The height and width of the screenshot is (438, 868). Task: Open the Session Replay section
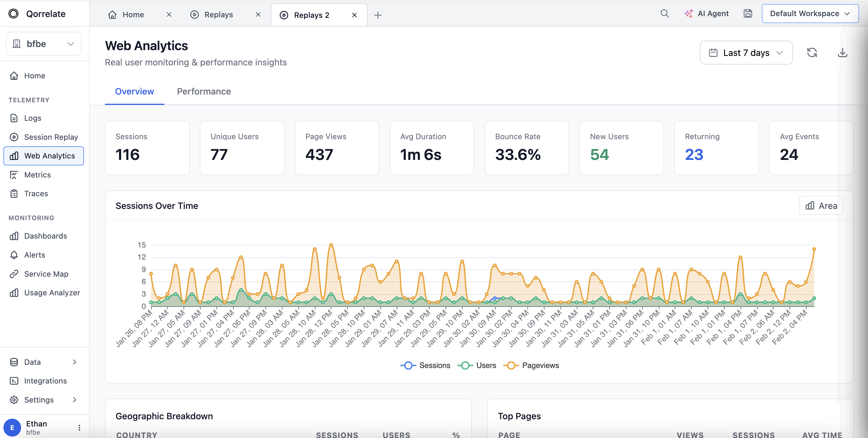[51, 137]
